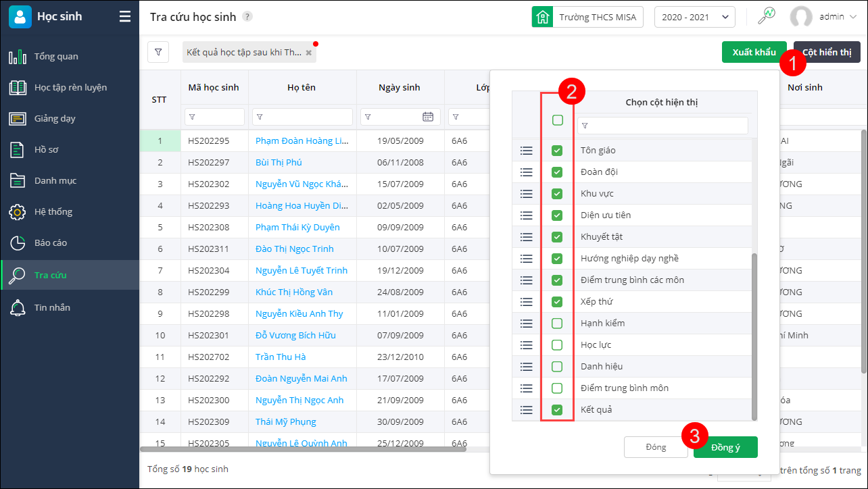Viewport: 868px width, 489px height.
Task: Check the Học lực column checkbox
Action: coord(557,345)
